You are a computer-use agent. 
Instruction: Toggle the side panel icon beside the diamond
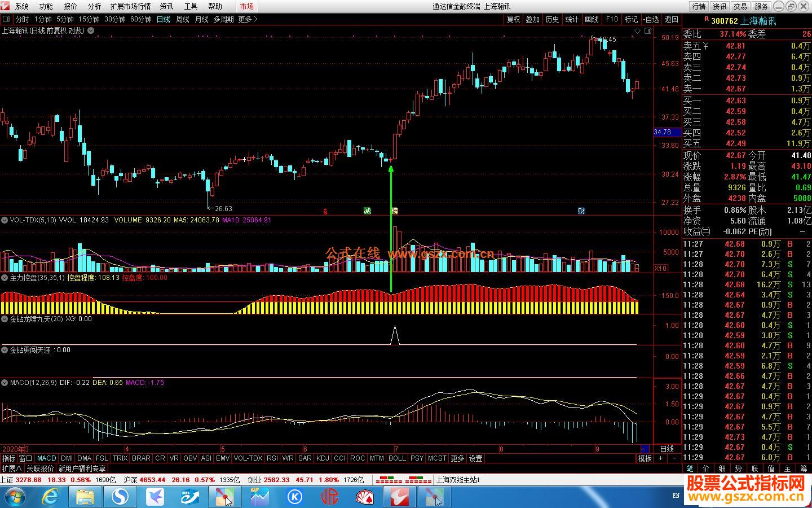(647, 31)
